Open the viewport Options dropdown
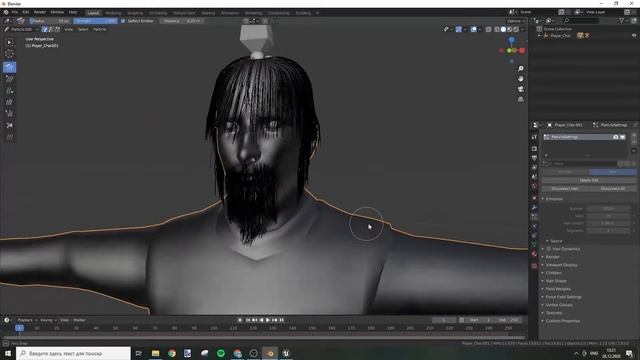The height and width of the screenshot is (360, 640). pyautogui.click(x=516, y=21)
